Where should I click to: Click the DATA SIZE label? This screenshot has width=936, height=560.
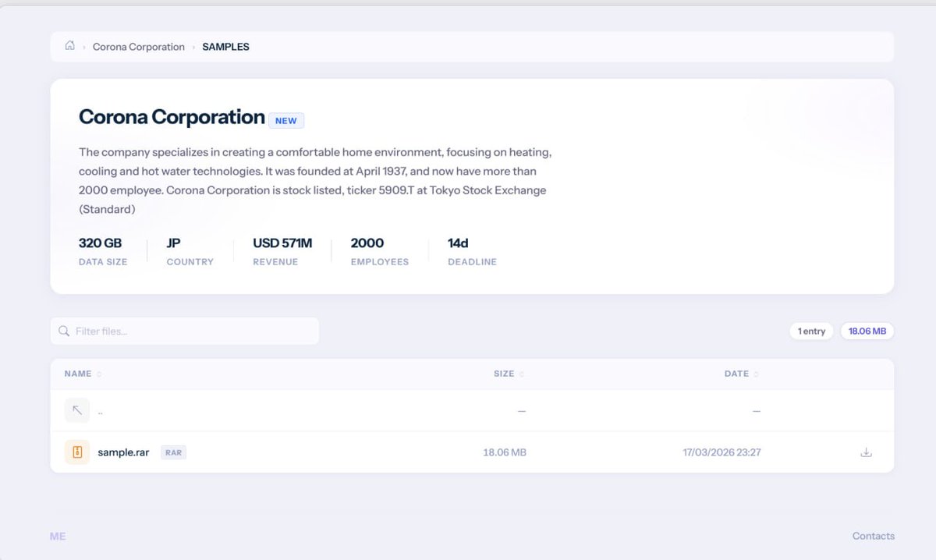[x=103, y=262]
